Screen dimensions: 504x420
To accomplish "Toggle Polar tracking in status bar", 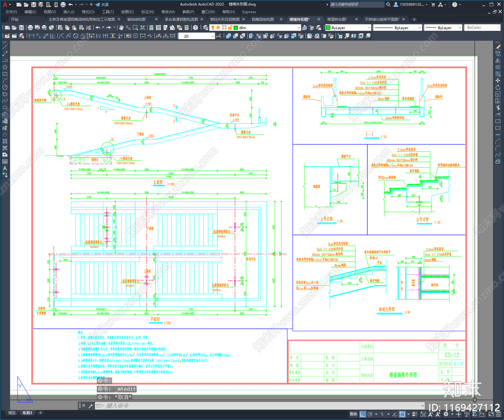I will click(x=370, y=414).
